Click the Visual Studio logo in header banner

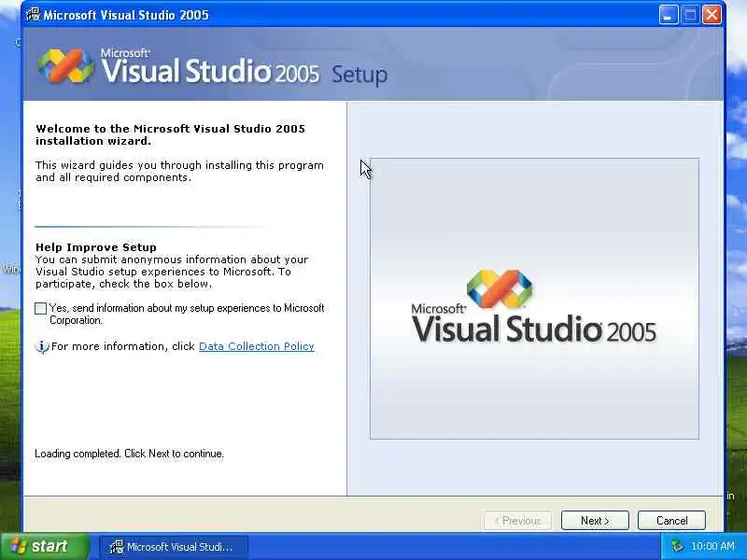tap(65, 65)
